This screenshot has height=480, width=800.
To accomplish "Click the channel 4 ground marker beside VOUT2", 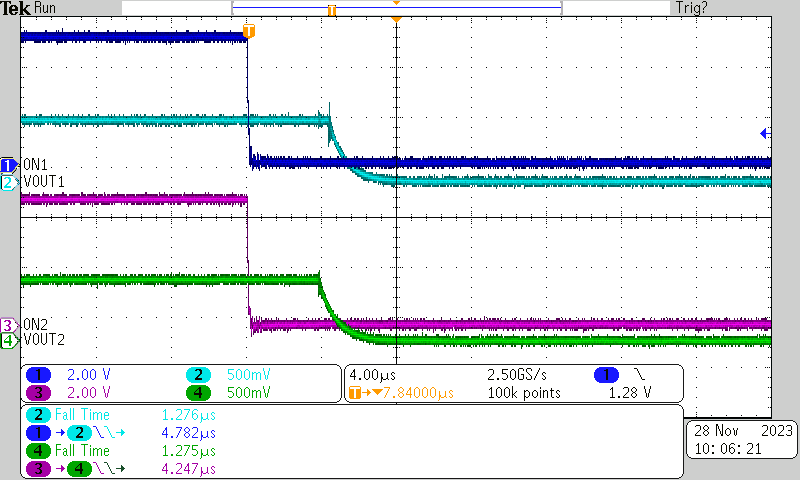I will coord(8,340).
